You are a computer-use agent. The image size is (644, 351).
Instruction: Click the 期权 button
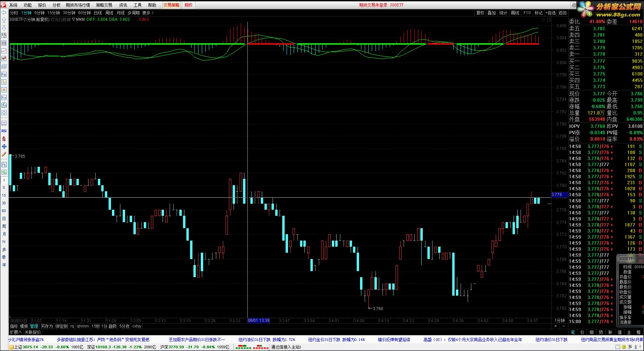189,5
